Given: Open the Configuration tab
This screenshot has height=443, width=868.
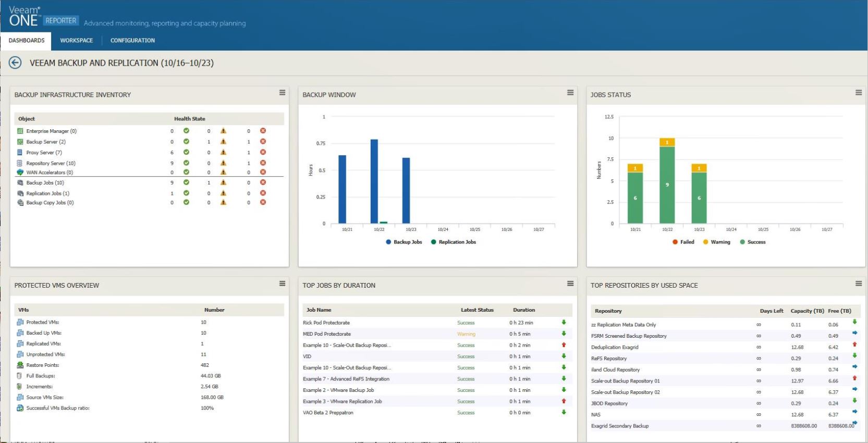Looking at the screenshot, I should (132, 41).
